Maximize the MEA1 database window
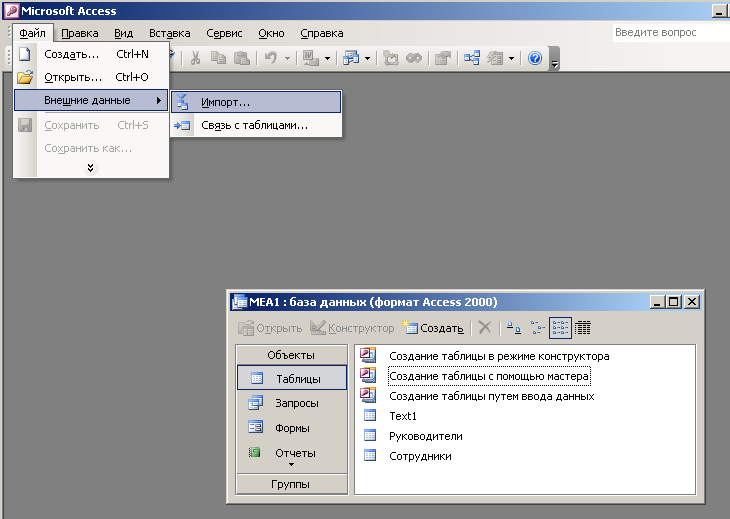730x519 pixels. (673, 302)
